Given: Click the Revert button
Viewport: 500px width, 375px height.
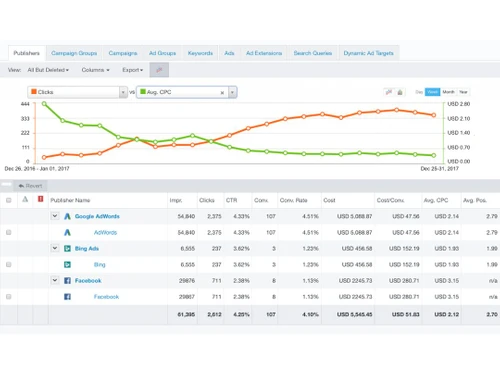Looking at the screenshot, I should [30, 186].
